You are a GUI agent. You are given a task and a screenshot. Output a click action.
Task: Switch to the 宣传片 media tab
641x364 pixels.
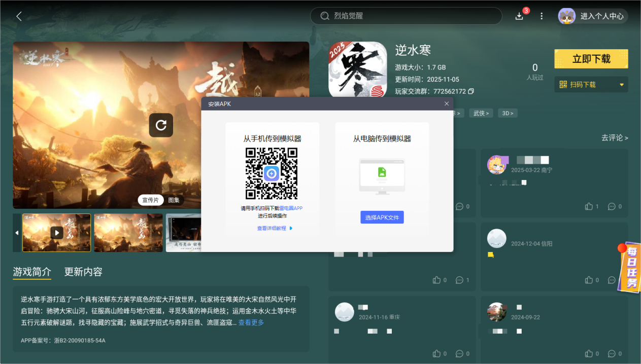coord(150,200)
